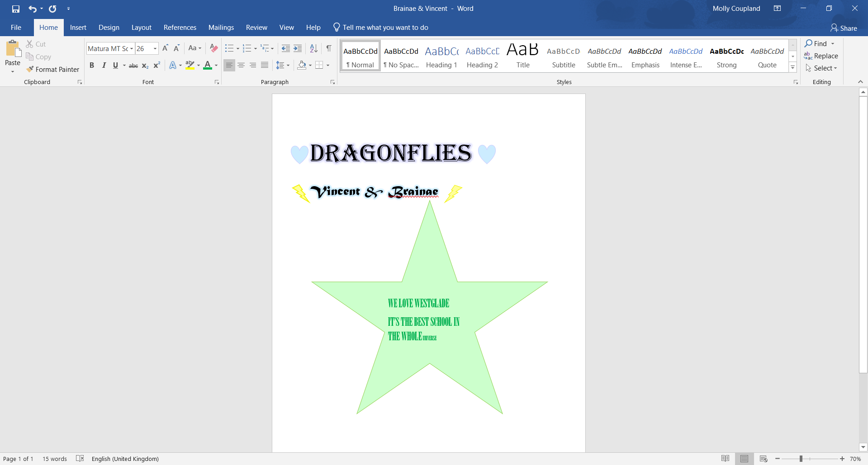868x465 pixels.
Task: Click the Undo arrow icon
Action: [32, 9]
